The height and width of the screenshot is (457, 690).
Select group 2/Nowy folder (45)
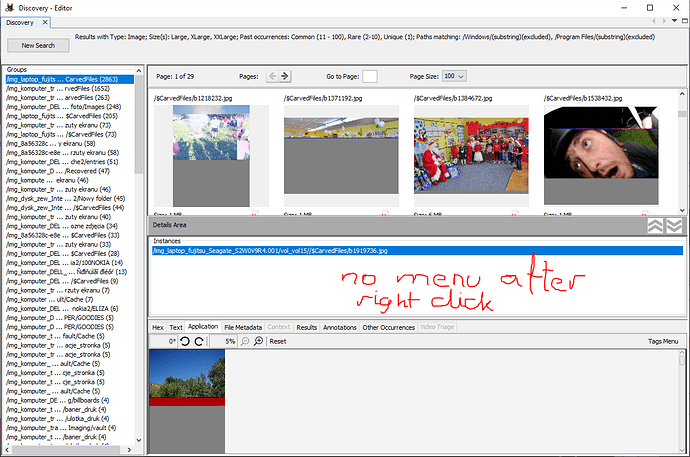70,198
